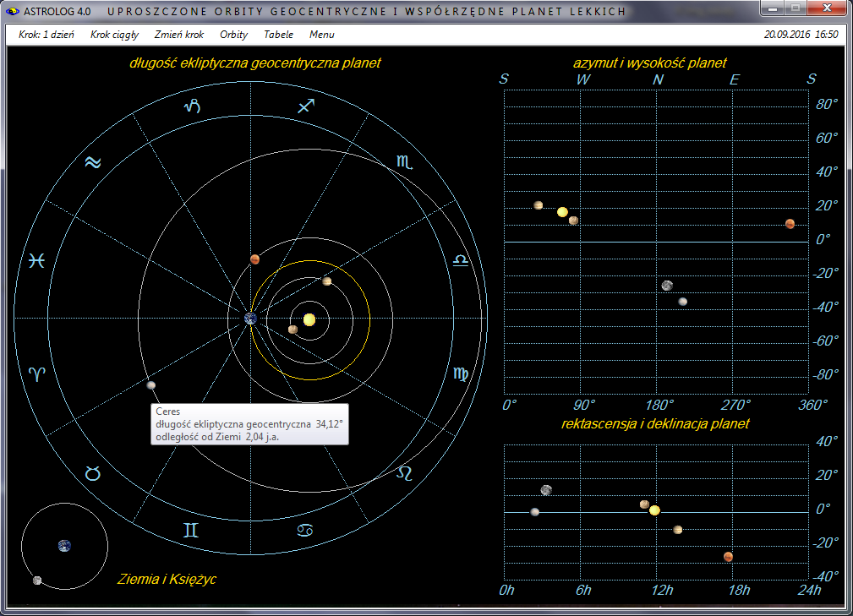
Task: Click the E compass label above azimuth chart
Action: [734, 80]
